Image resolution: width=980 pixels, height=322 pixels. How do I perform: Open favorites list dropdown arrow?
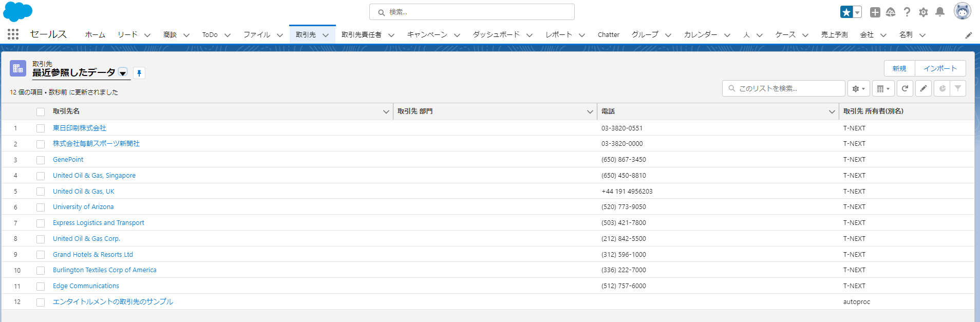pyautogui.click(x=857, y=12)
